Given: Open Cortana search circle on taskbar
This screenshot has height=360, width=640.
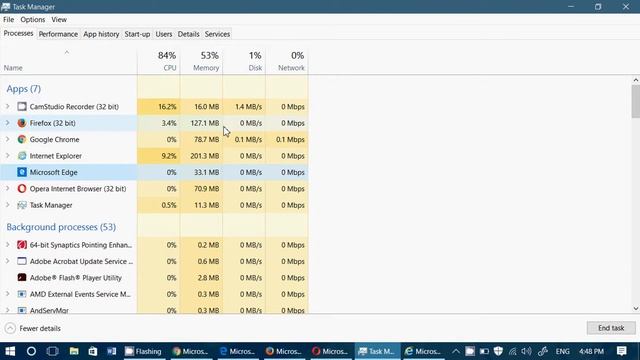Looking at the screenshot, I should click(x=31, y=351).
